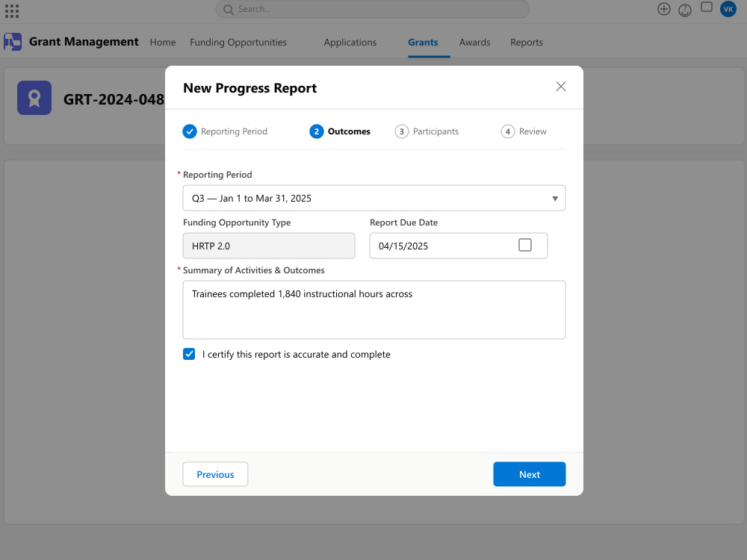Open the help question mark icon
The height and width of the screenshot is (560, 747).
pos(684,10)
